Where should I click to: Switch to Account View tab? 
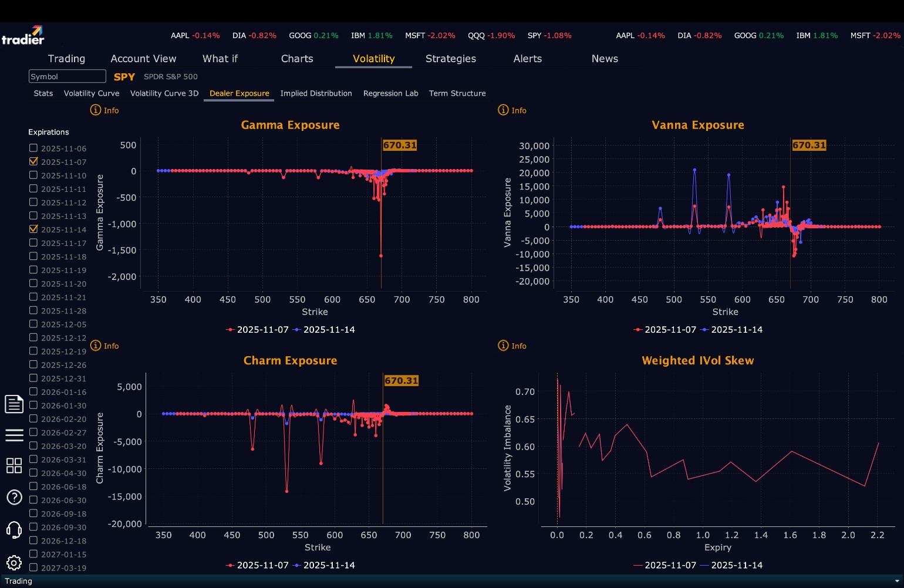143,59
